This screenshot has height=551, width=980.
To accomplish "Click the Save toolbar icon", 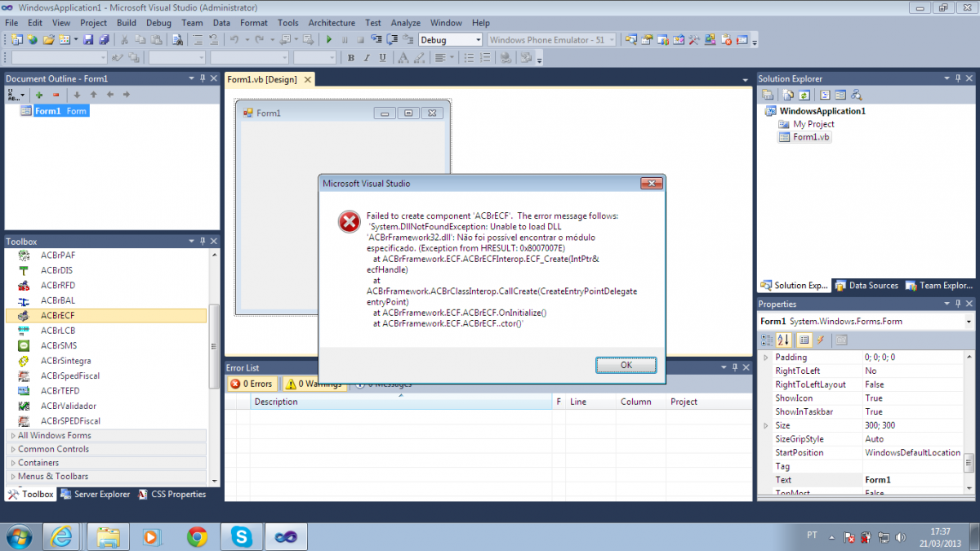I will pos(90,39).
